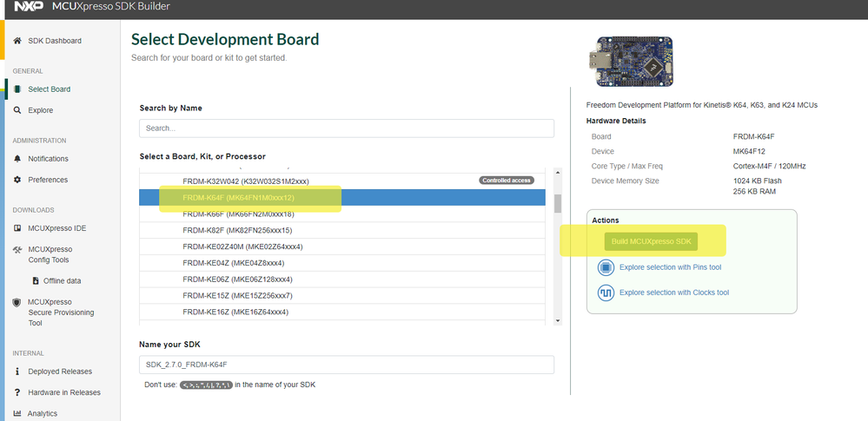Click the Hardware in Releases question icon
This screenshot has height=421, width=868.
coord(17,392)
